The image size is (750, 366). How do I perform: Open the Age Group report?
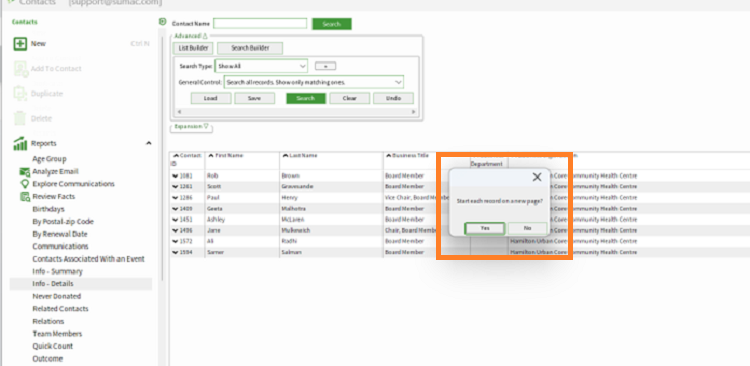(x=49, y=159)
